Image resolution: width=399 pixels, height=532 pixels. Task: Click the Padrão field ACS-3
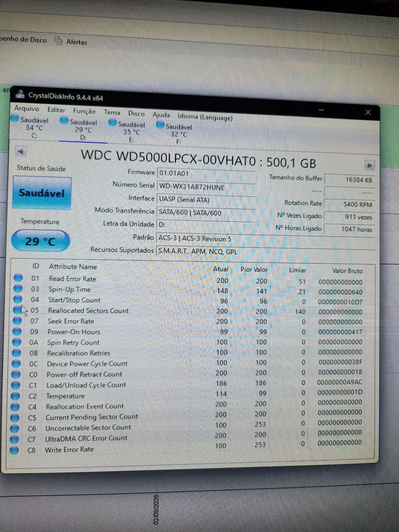266,239
